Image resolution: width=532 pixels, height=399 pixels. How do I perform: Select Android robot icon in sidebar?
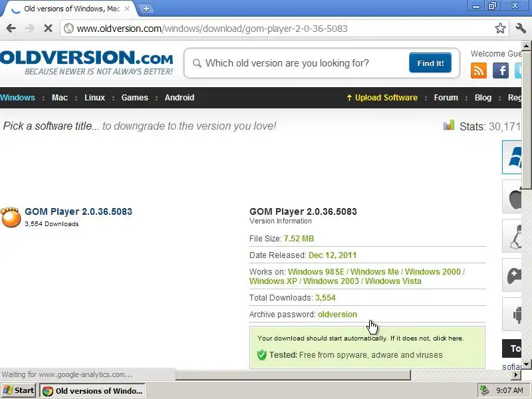[x=511, y=315]
